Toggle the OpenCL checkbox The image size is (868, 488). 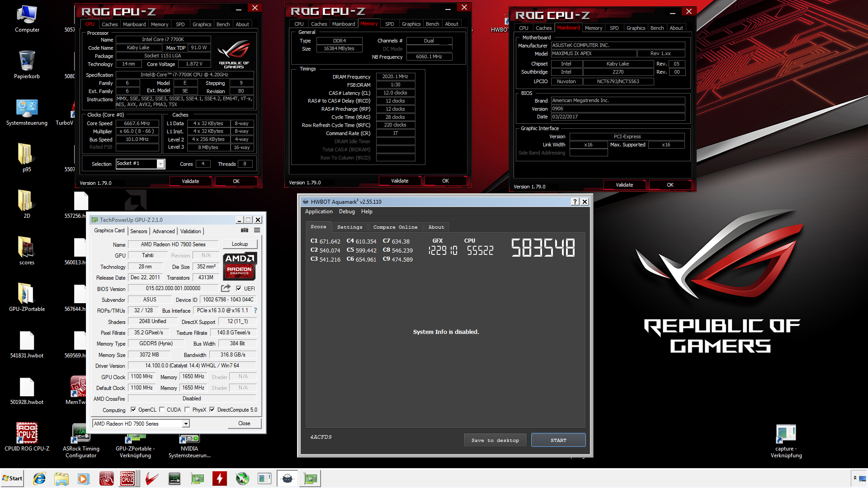[x=133, y=410]
